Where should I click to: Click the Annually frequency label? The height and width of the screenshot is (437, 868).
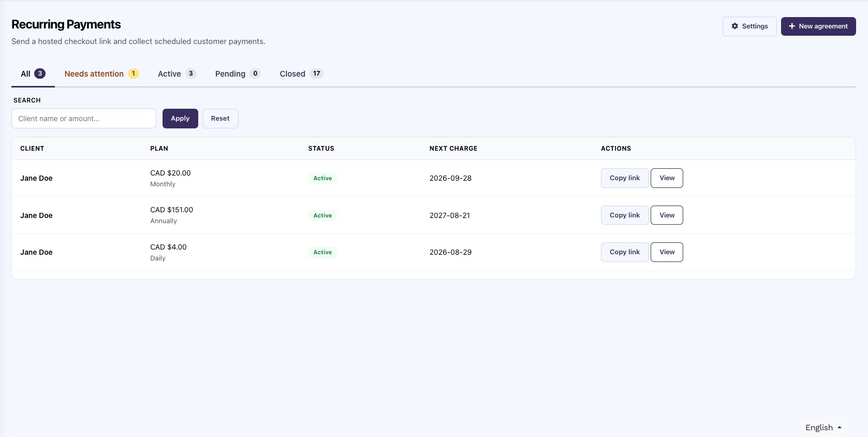pos(164,221)
